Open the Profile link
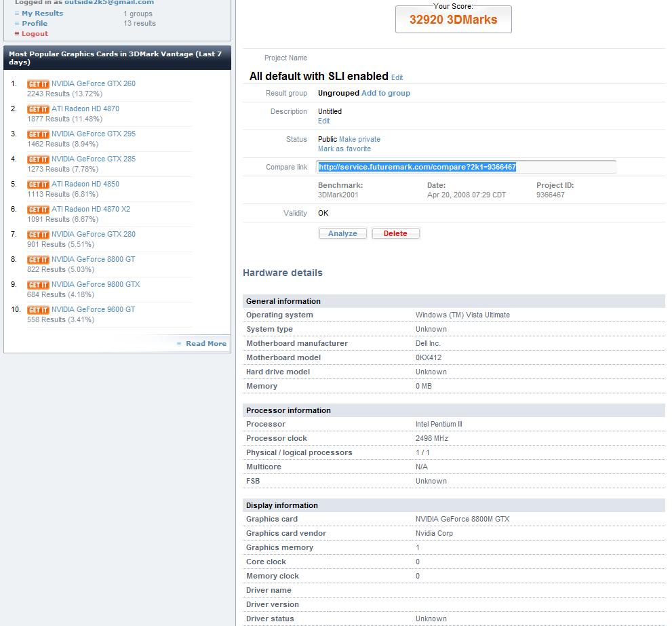 (35, 24)
